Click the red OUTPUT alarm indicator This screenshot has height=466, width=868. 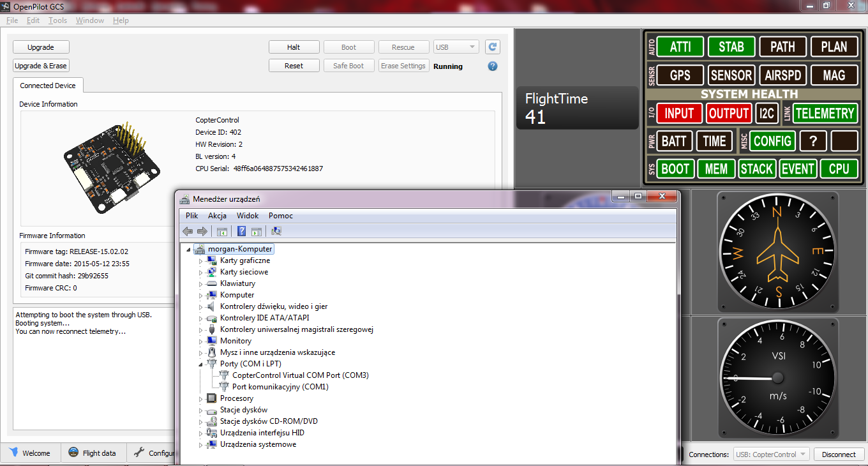click(729, 114)
